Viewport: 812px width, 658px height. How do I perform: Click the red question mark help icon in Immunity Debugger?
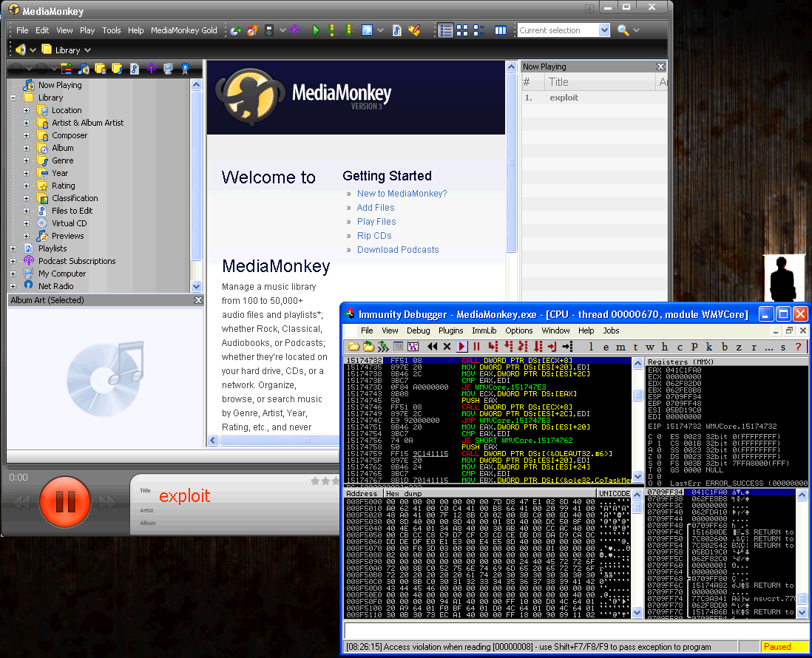click(x=798, y=347)
